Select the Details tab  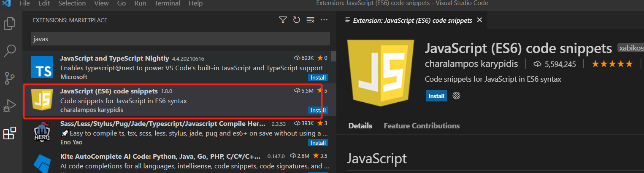click(x=360, y=126)
